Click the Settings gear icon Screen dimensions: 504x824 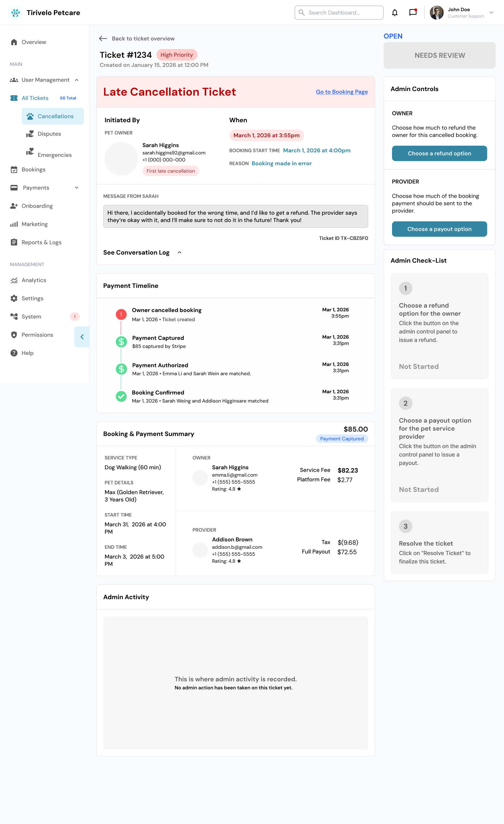point(14,298)
